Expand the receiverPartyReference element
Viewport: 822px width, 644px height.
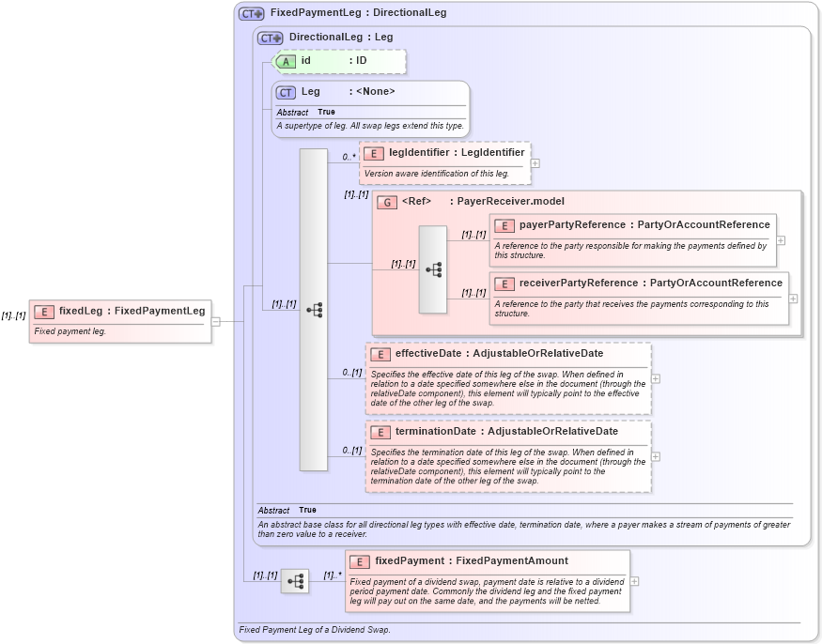click(x=793, y=299)
